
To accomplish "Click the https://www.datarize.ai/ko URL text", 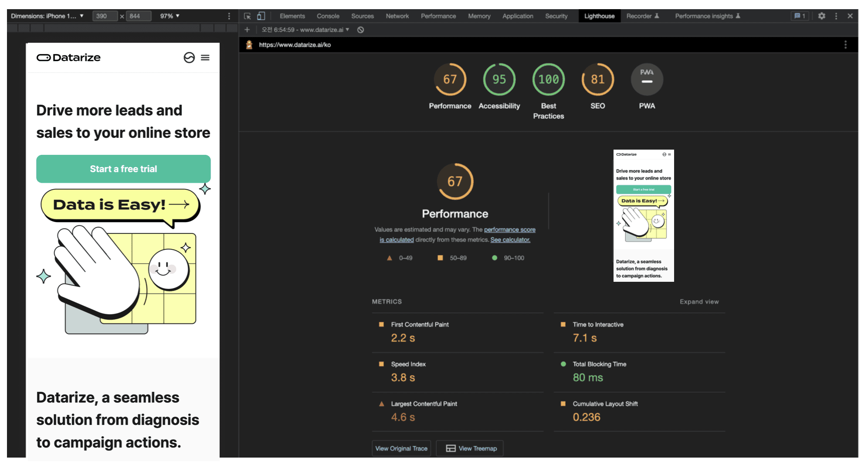I will click(x=295, y=44).
